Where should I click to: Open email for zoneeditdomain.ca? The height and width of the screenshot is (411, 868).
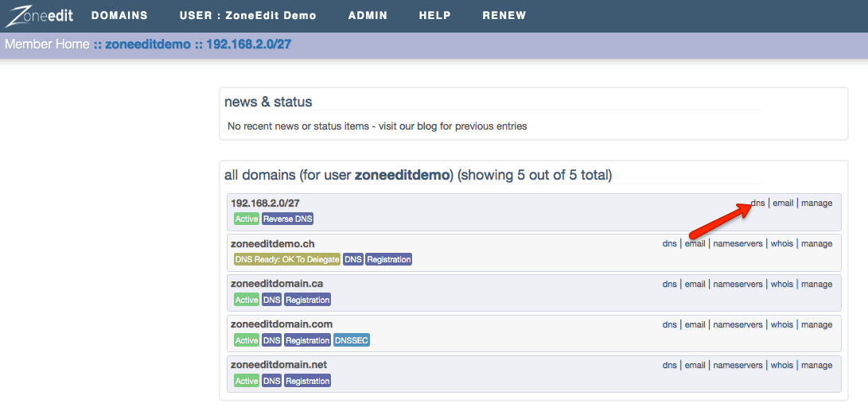pos(695,284)
